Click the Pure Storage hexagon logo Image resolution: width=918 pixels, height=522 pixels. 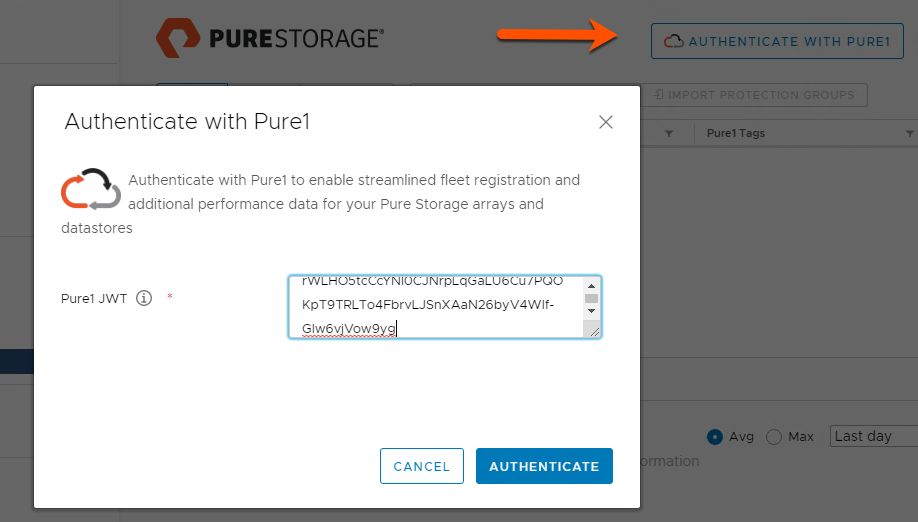coord(178,38)
